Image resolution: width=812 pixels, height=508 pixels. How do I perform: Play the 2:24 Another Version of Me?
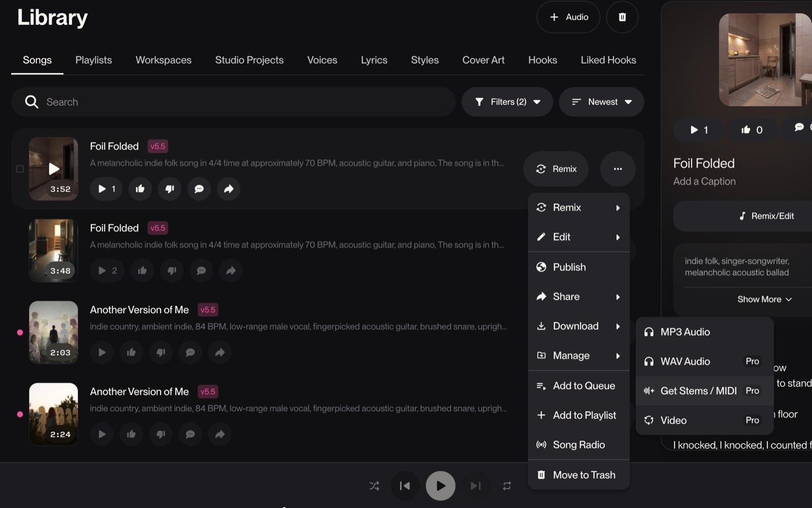click(102, 434)
